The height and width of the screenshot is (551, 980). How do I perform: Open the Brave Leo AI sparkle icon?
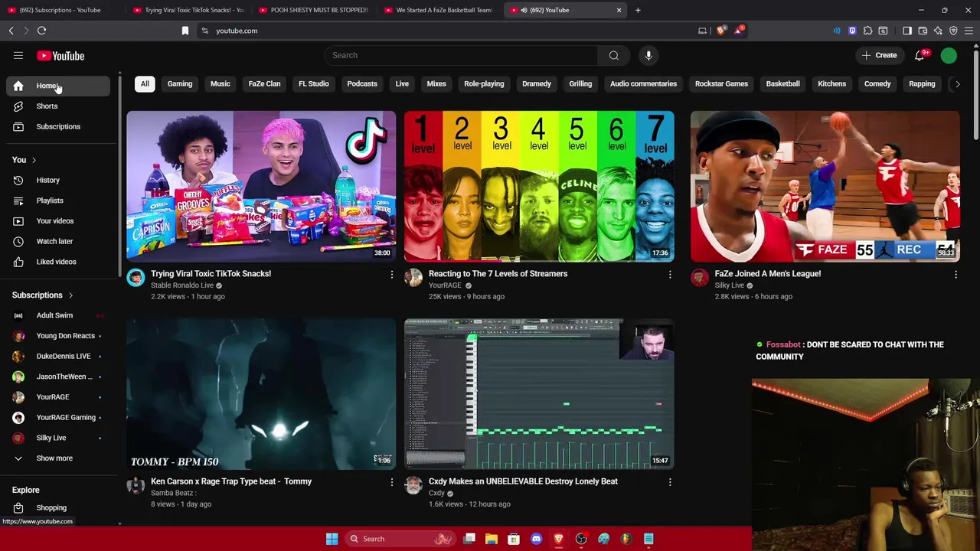pos(938,31)
